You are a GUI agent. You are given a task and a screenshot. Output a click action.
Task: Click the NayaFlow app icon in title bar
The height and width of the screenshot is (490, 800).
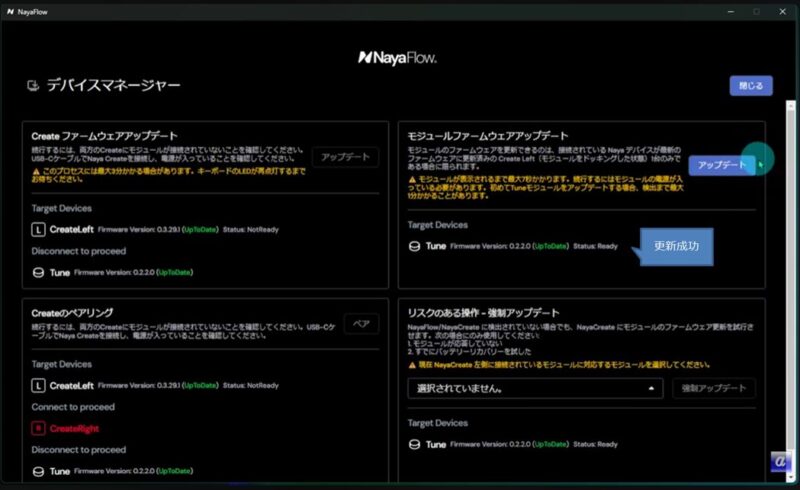[9, 10]
